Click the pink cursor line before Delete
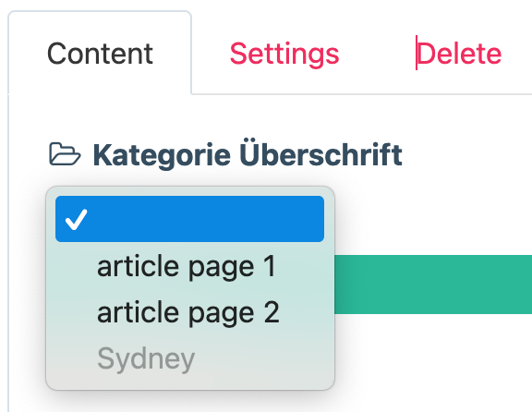 point(417,53)
